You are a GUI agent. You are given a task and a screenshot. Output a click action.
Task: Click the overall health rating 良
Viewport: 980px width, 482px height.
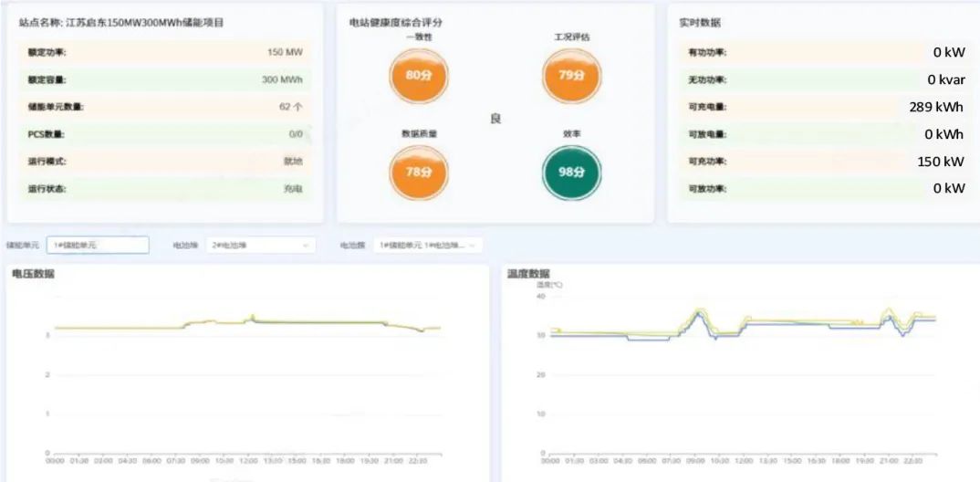(495, 120)
